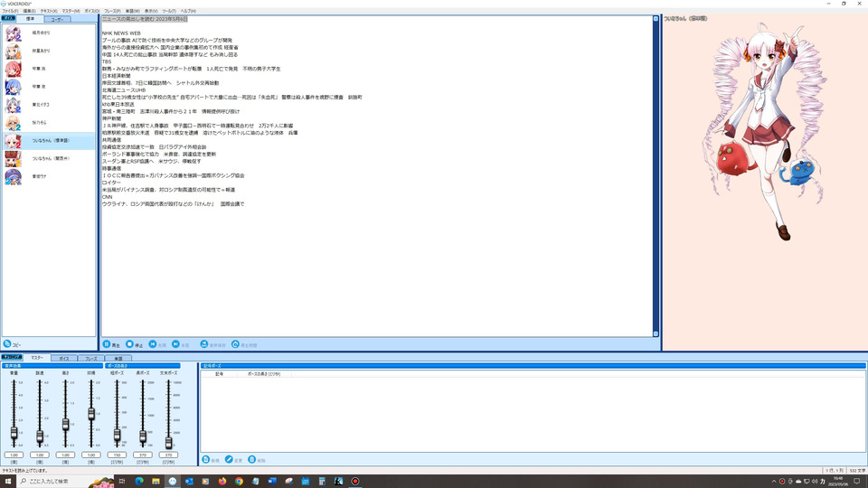Select the 音街ウナ voice avatar
868x488 pixels.
coord(13,176)
